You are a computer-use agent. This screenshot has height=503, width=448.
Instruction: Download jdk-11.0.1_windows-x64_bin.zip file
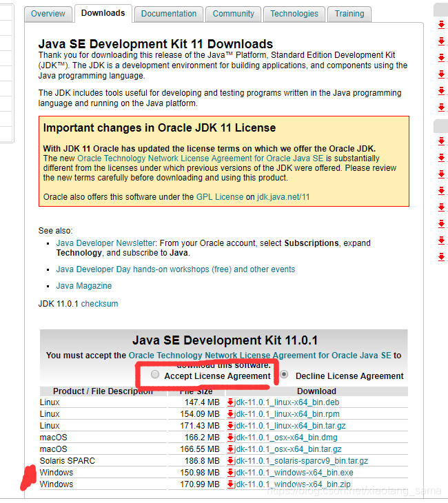pyautogui.click(x=292, y=484)
